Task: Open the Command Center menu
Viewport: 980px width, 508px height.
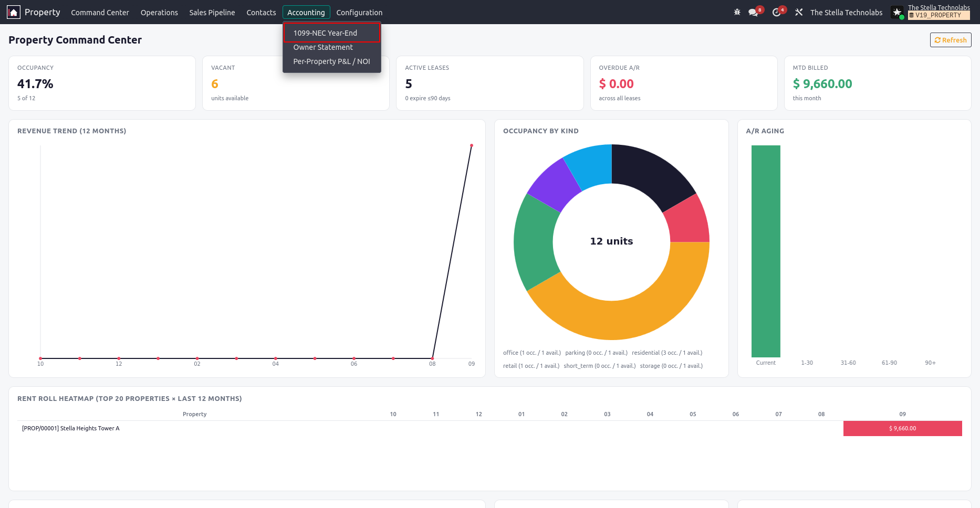Action: (x=100, y=12)
